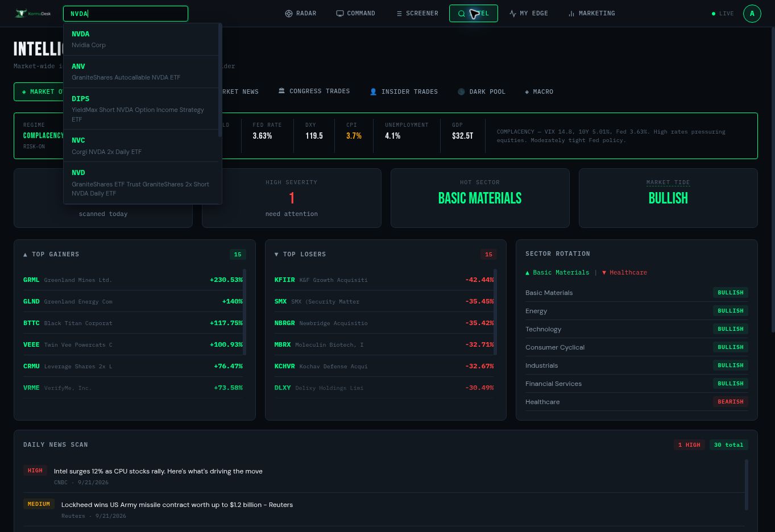Click the GDP $32.5T value
This screenshot has width=775, height=532.
click(462, 136)
